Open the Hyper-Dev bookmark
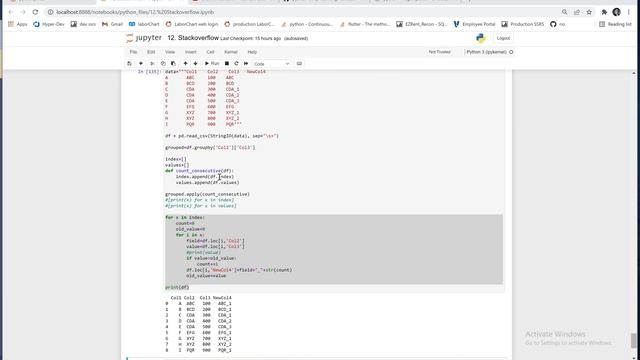Image resolution: width=640 pixels, height=360 pixels. click(x=49, y=24)
